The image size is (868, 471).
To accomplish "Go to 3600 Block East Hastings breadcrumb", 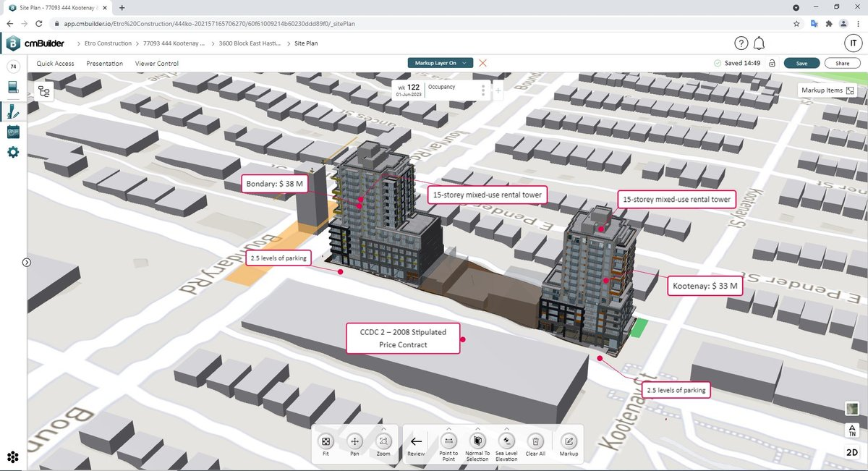I will tap(248, 43).
